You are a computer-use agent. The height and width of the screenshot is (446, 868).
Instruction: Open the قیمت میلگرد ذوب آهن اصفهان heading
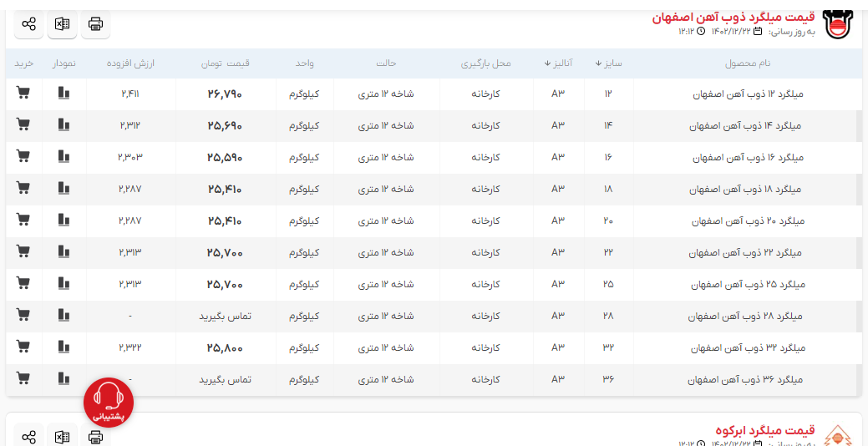[733, 17]
